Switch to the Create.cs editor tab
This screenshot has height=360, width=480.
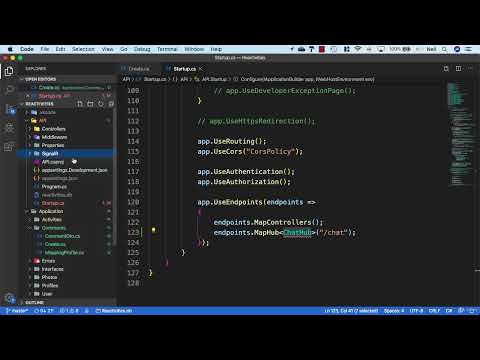point(139,69)
